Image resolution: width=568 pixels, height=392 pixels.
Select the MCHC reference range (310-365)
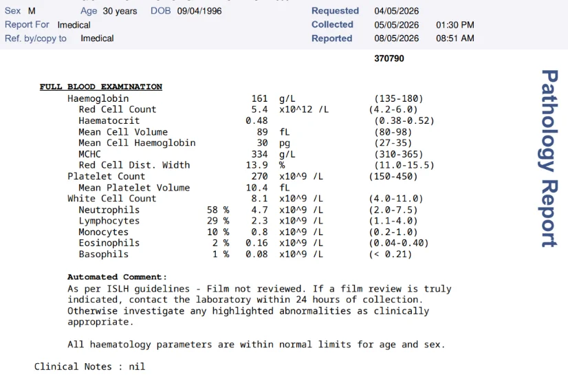pyautogui.click(x=398, y=154)
